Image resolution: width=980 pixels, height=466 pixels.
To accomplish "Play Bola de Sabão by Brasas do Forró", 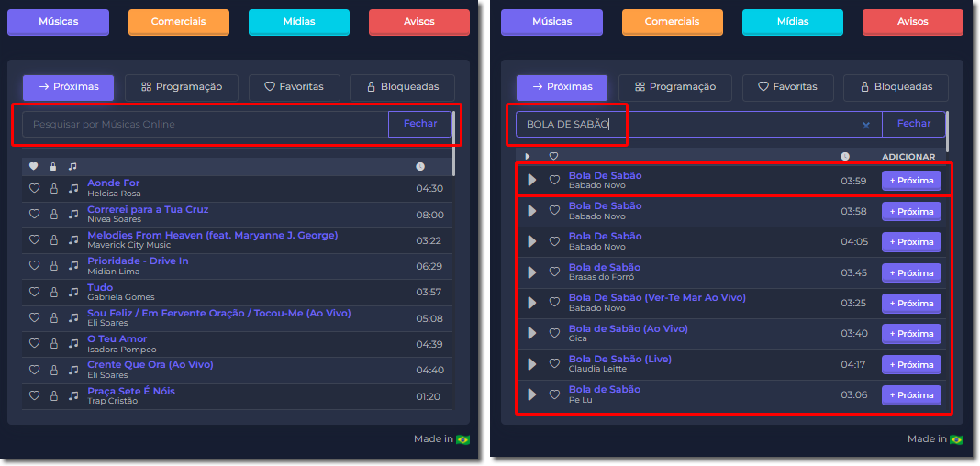I will 532,272.
